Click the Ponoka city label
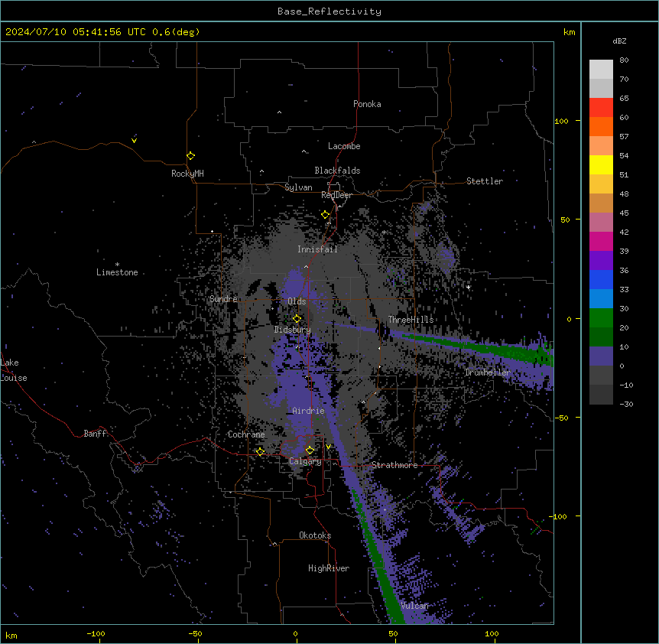659x644 pixels. click(x=367, y=104)
